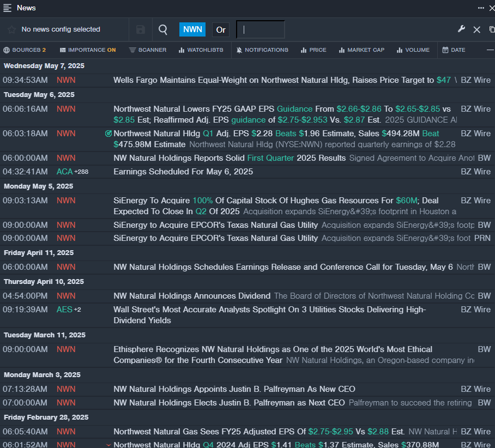Open the wrench settings icon
The image size is (495, 448).
tap(461, 29)
